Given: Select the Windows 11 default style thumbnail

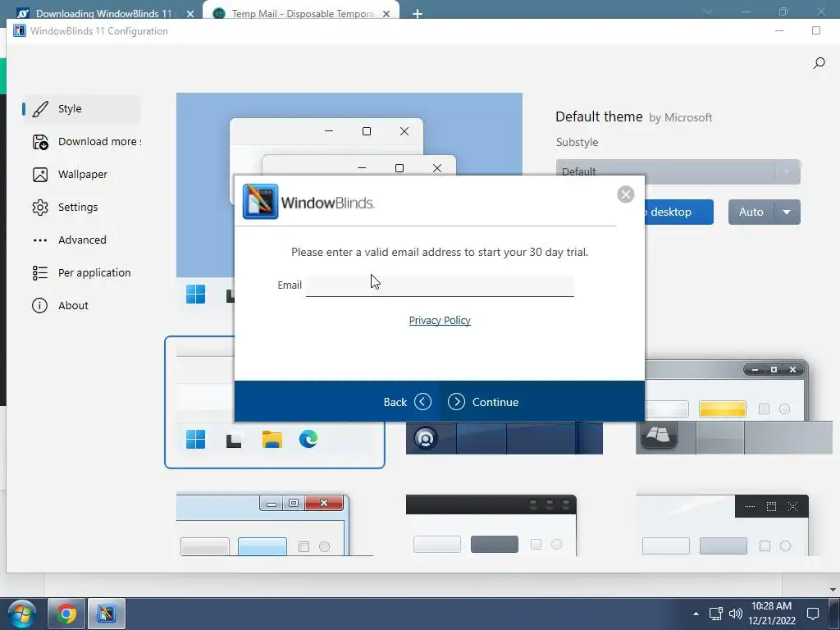Looking at the screenshot, I should click(x=274, y=402).
